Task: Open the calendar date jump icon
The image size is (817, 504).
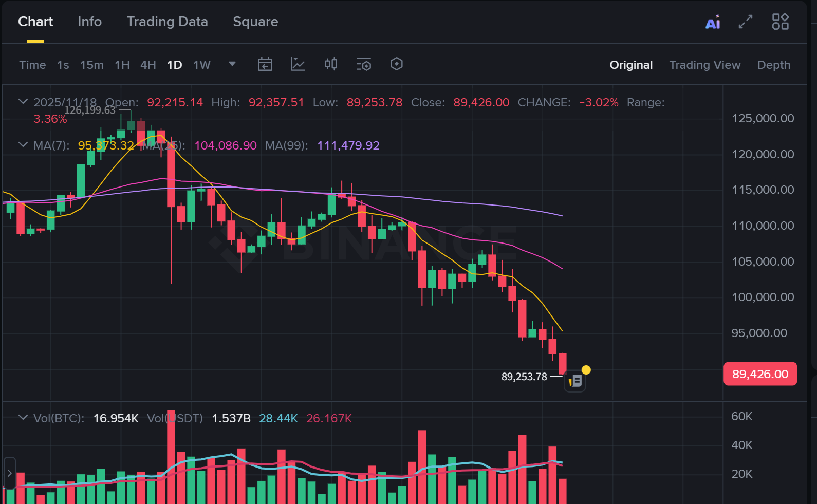Action: (x=265, y=64)
